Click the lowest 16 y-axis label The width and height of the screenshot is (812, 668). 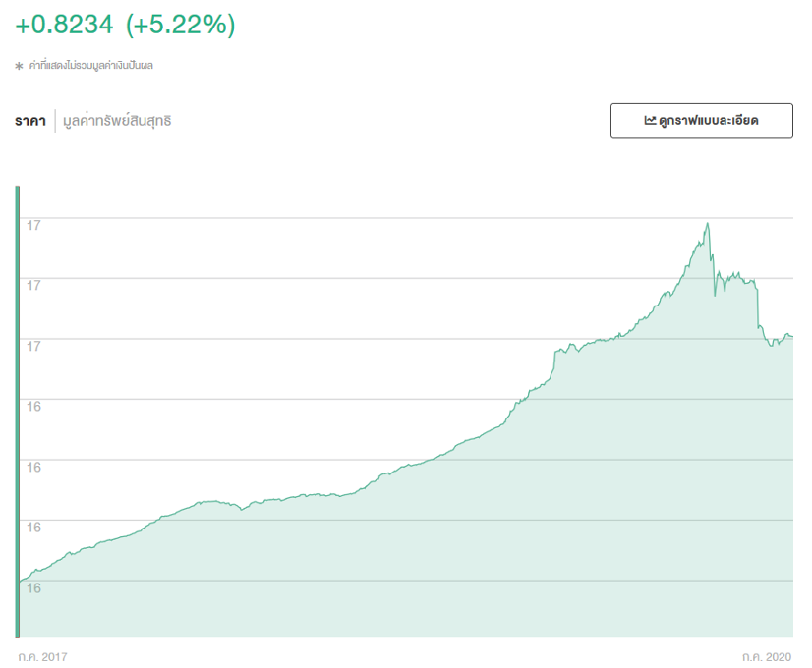[33, 588]
